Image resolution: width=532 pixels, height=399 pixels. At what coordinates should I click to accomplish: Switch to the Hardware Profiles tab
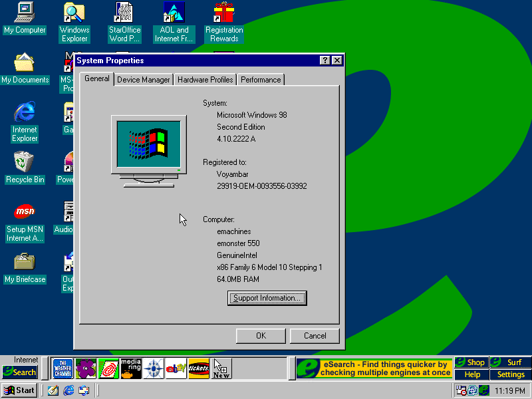pos(205,80)
